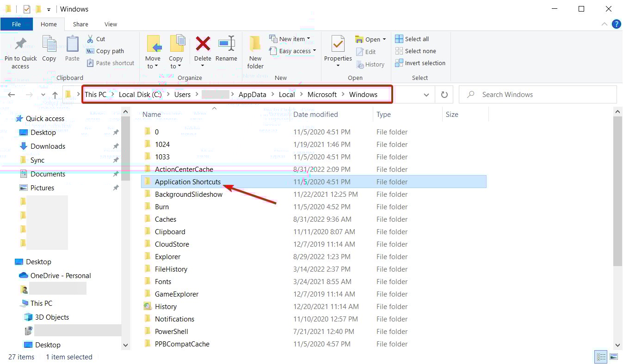This screenshot has width=623, height=364.
Task: Click the checkmark properties icon in the title bar
Action: [x=27, y=9]
